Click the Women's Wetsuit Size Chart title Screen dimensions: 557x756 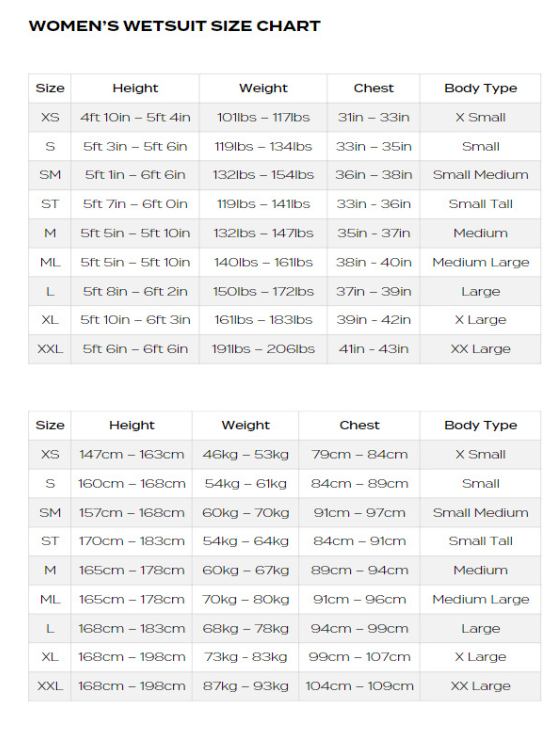pyautogui.click(x=174, y=26)
